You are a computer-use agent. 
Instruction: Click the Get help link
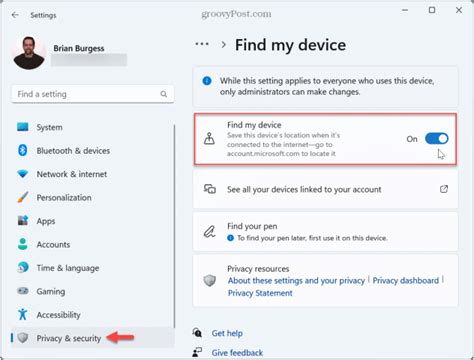click(227, 333)
